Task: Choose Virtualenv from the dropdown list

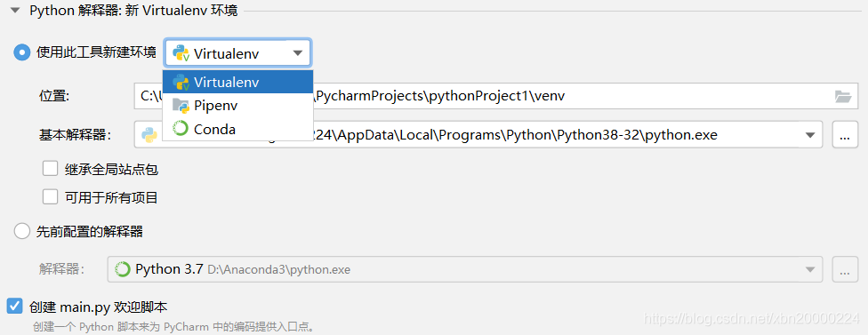Action: click(238, 83)
